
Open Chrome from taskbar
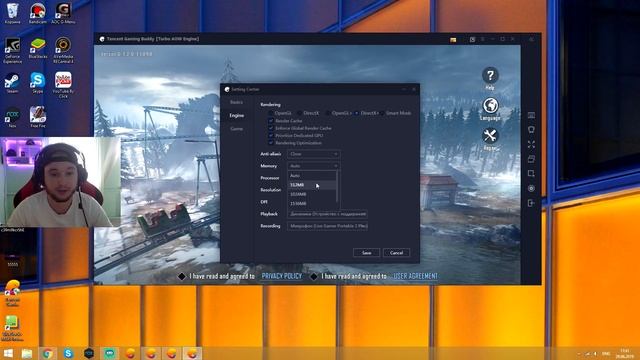(x=47, y=353)
